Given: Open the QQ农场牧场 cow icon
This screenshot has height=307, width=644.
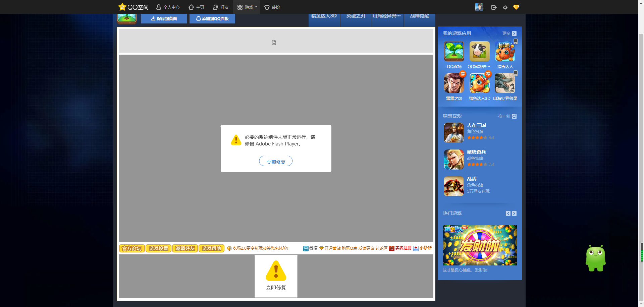Looking at the screenshot, I should 480,51.
